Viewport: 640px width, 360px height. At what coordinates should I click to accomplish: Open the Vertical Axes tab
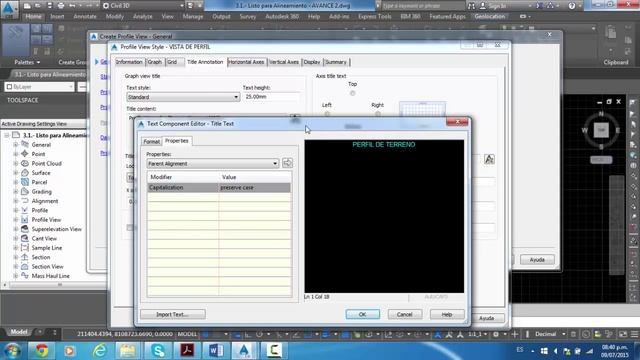pos(284,62)
